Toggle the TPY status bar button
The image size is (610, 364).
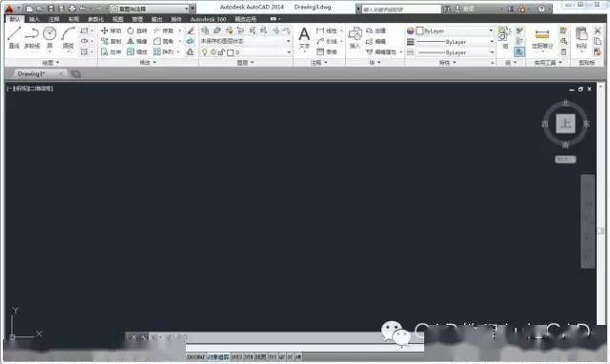pyautogui.click(x=272, y=356)
